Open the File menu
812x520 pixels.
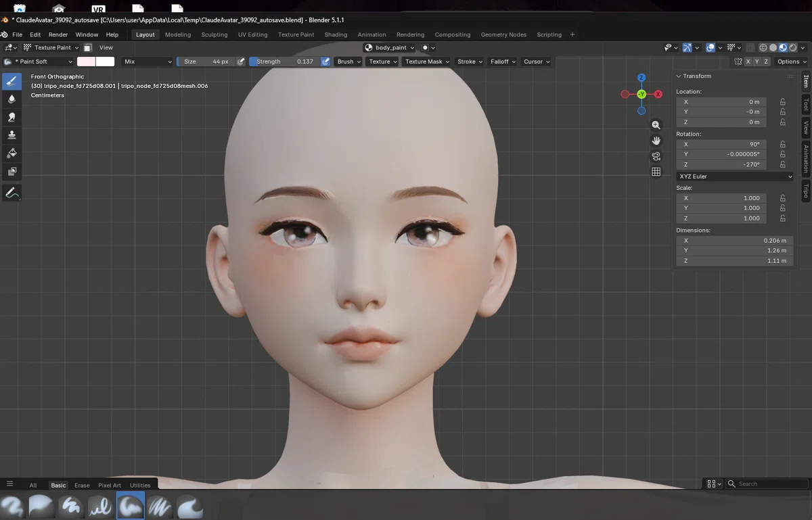[17, 34]
